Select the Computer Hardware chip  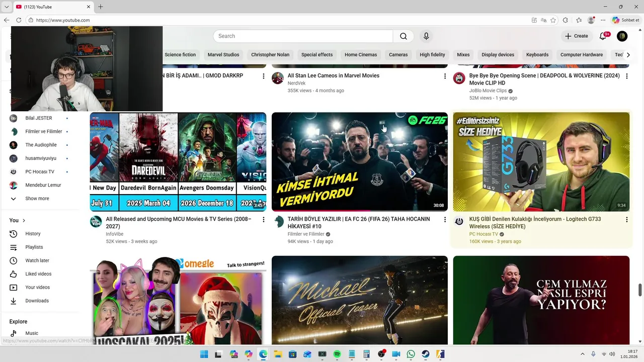click(582, 55)
